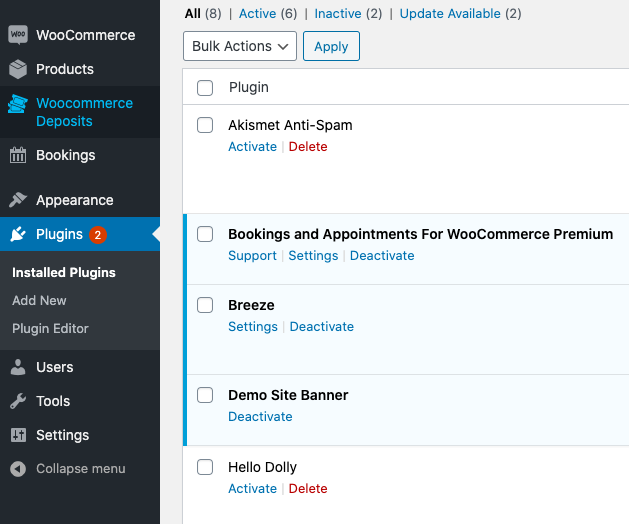The image size is (629, 524).
Task: Click the Apply button
Action: [331, 46]
